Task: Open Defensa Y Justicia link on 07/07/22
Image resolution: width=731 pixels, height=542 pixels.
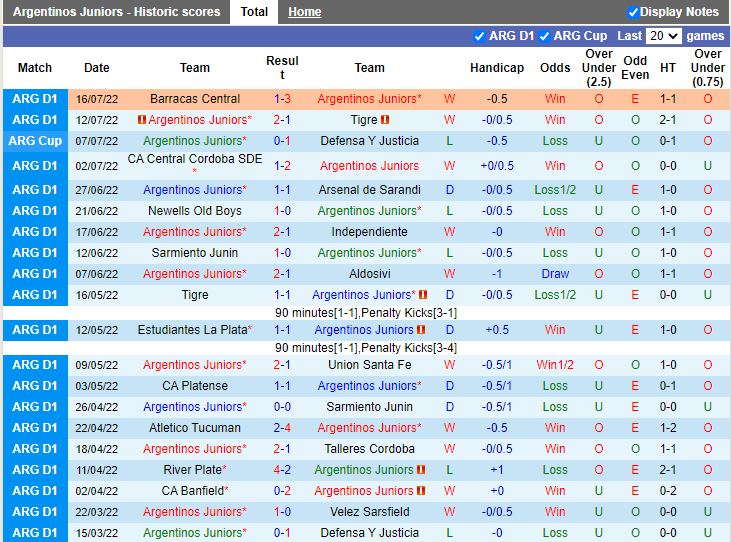Action: coord(369,141)
